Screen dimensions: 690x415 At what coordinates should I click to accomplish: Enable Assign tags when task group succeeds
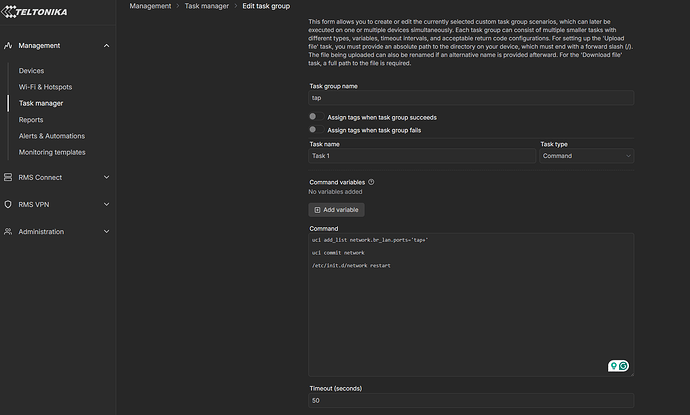tap(313, 117)
